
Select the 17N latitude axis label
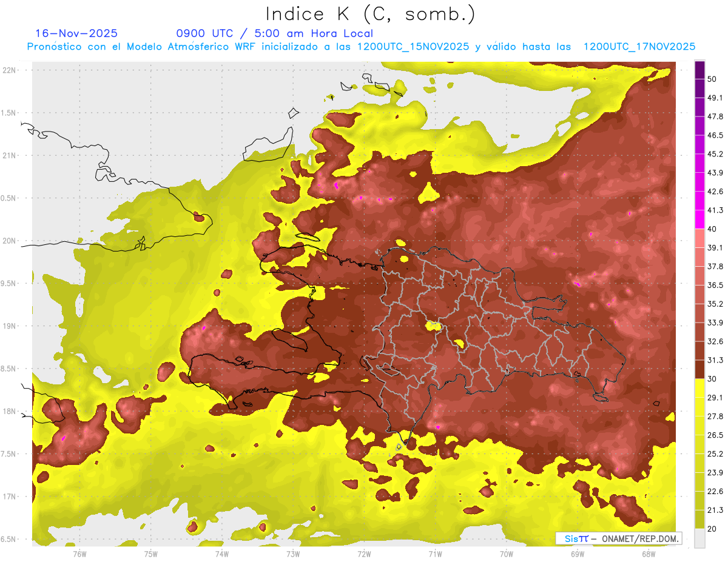9,497
